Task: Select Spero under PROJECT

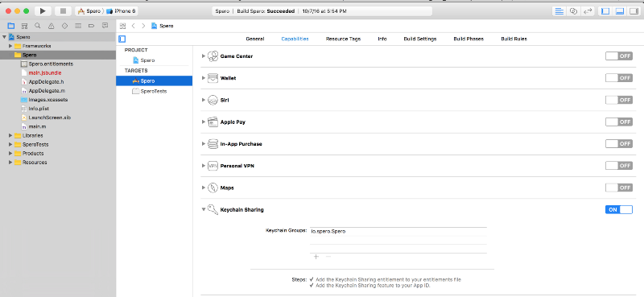Action: click(x=147, y=60)
